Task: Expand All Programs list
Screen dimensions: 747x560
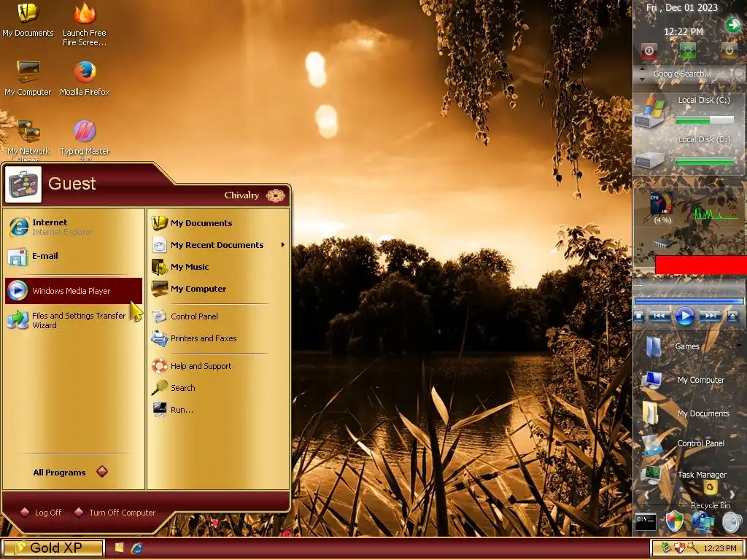Action: 69,472
